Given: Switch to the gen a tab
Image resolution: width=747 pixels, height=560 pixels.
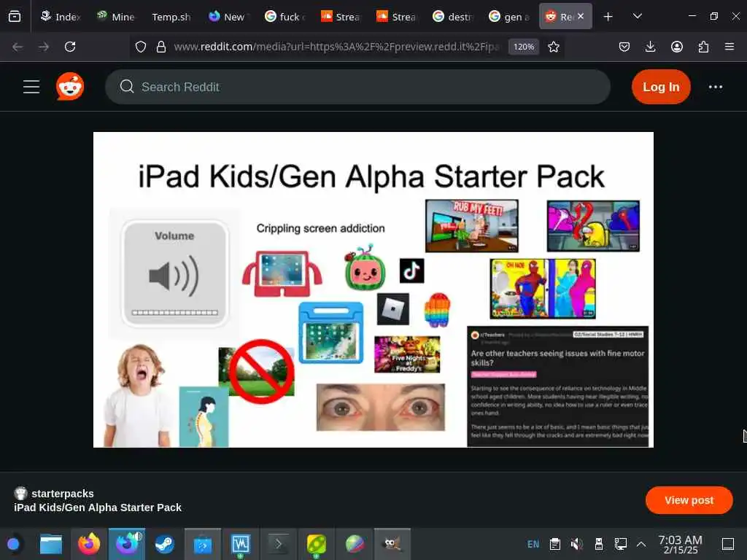Looking at the screenshot, I should [x=508, y=17].
